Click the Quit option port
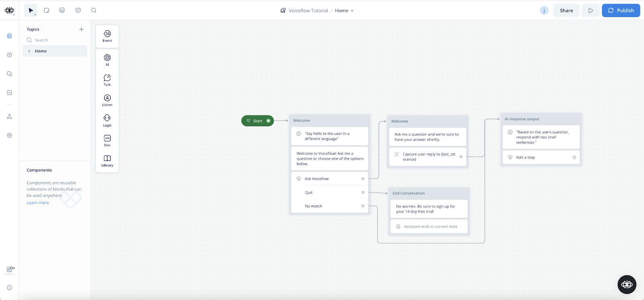 (x=363, y=192)
